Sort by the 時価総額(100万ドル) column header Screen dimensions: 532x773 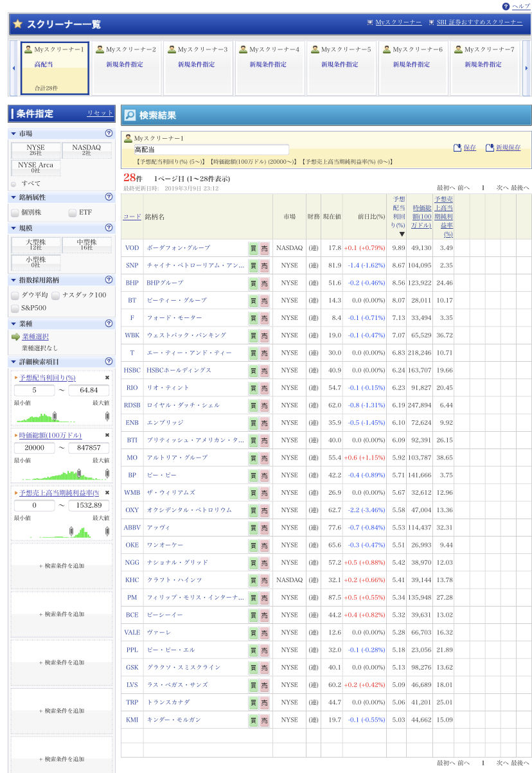[421, 217]
